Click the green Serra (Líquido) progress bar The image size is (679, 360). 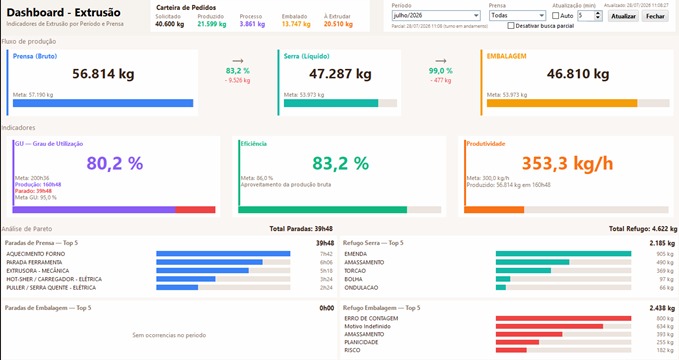340,103
